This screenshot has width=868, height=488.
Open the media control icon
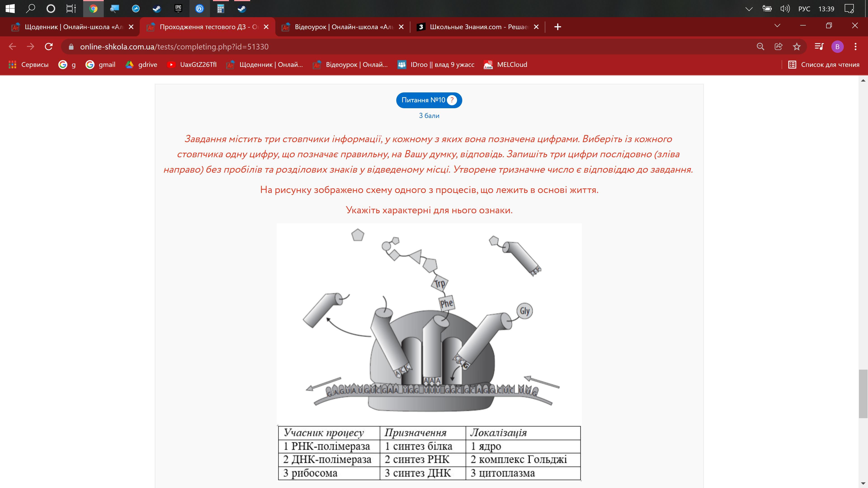point(819,47)
